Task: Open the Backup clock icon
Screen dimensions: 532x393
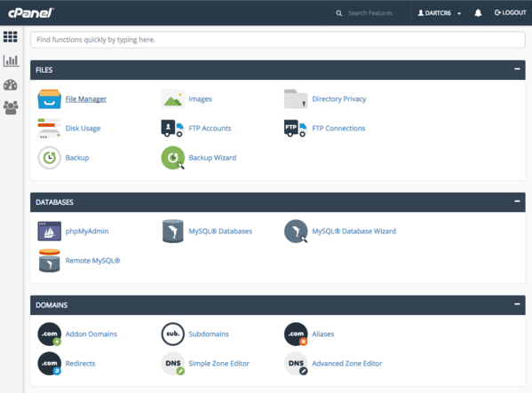Action: click(x=49, y=158)
